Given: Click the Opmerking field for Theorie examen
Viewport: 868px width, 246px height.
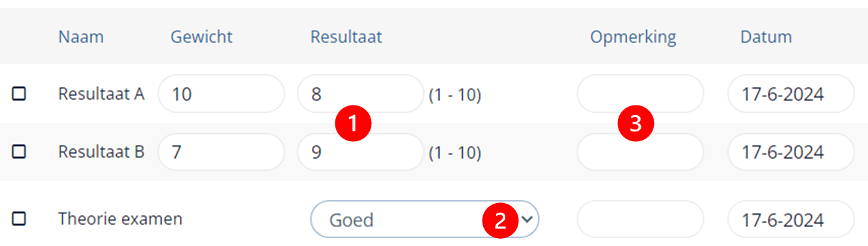Looking at the screenshot, I should tap(640, 219).
